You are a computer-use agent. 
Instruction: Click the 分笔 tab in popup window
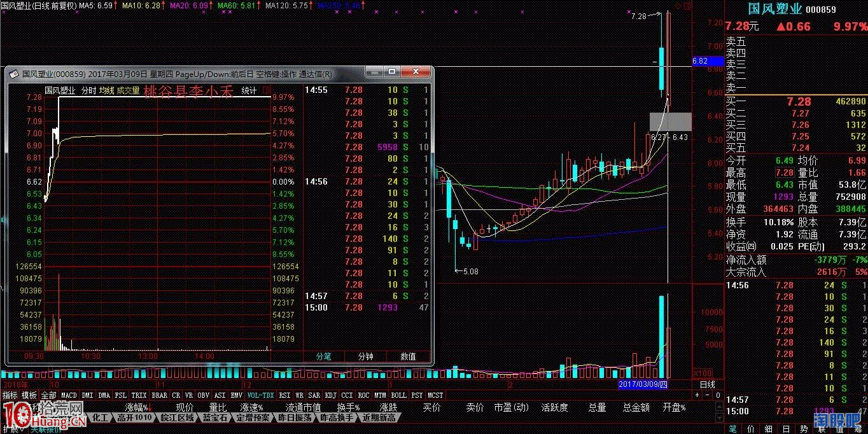tap(324, 357)
